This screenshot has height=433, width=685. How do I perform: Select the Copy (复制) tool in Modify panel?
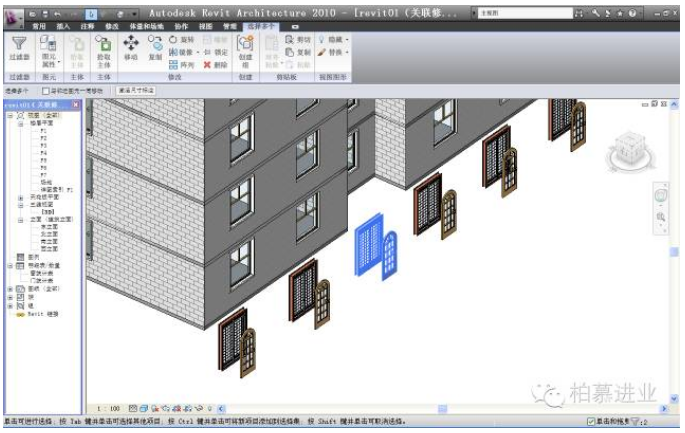(x=155, y=46)
